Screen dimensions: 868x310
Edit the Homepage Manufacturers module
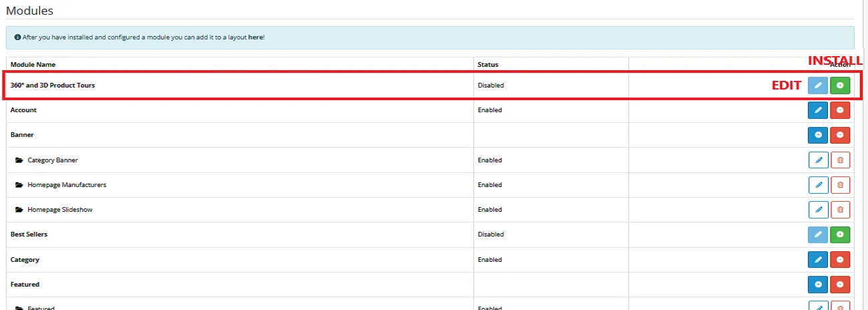click(818, 185)
